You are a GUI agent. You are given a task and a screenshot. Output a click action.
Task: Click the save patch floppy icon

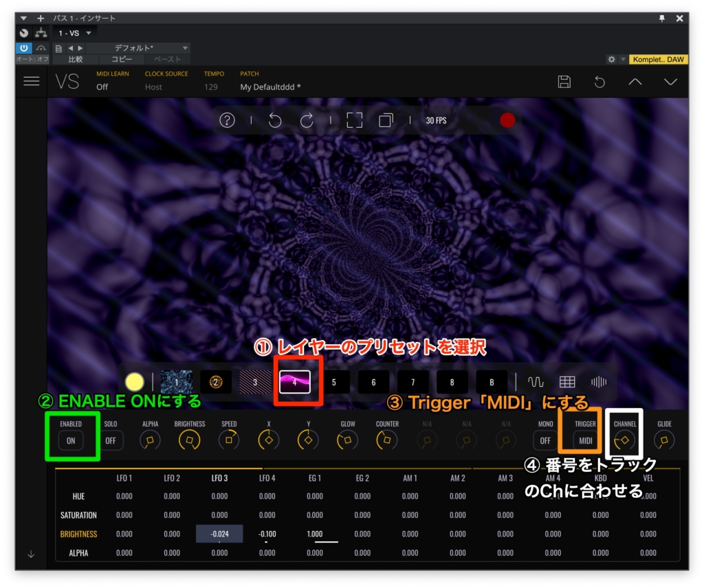[x=564, y=82]
